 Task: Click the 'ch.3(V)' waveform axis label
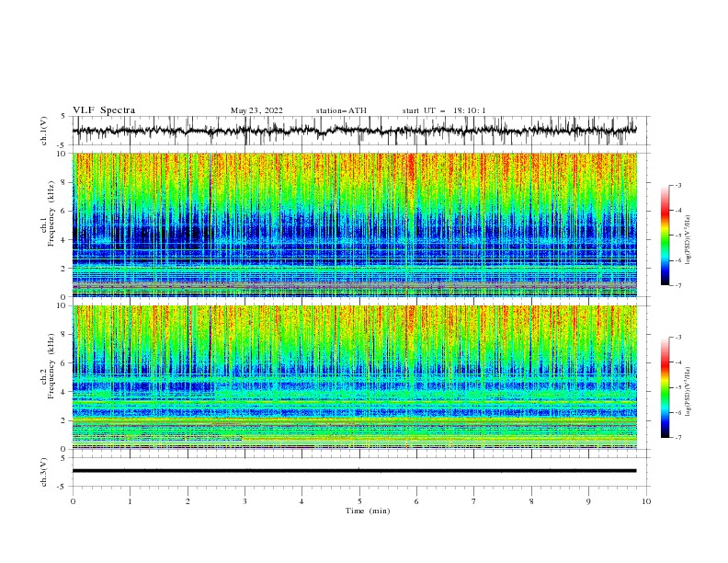[x=44, y=472]
